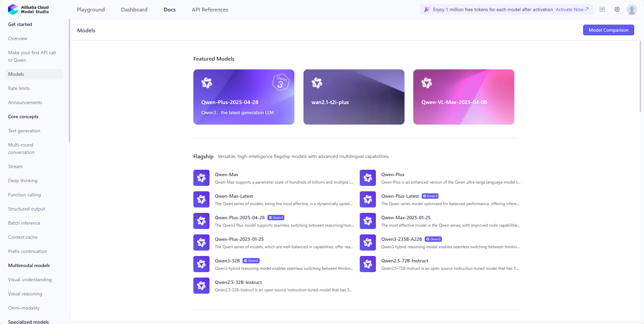Open the Qwen-Plus-2025-04-28 featured card
Image resolution: width=644 pixels, height=324 pixels.
[x=244, y=97]
